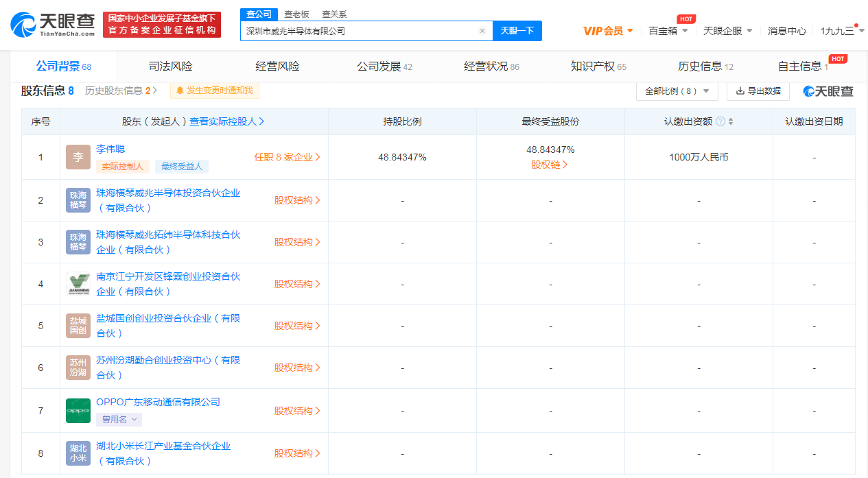Open 消息中心
868x478 pixels.
tap(787, 31)
